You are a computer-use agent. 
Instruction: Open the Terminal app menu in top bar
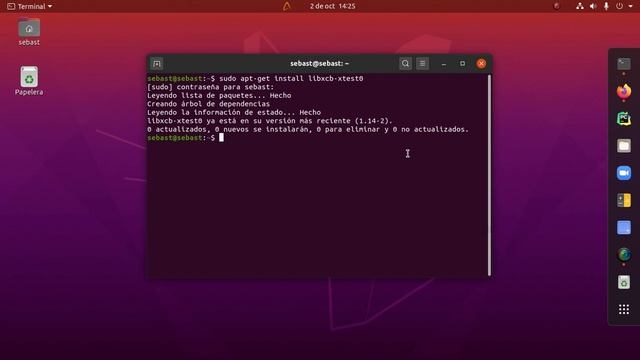point(30,6)
